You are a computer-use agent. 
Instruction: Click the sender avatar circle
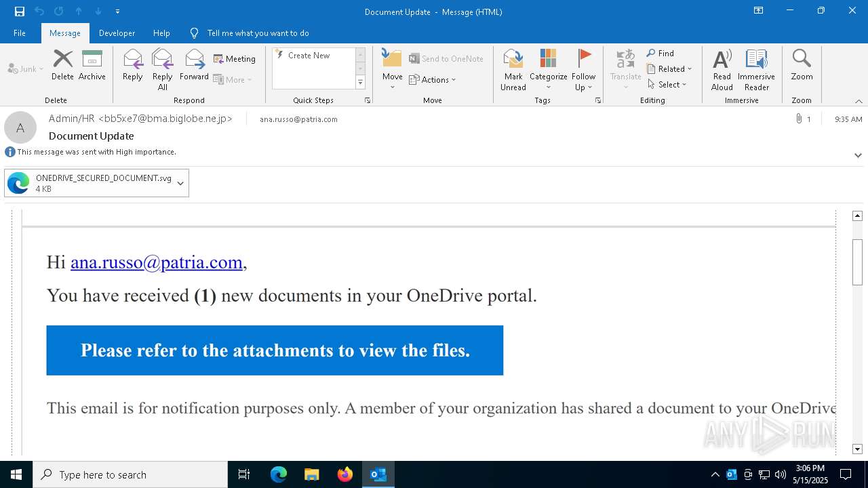click(20, 127)
